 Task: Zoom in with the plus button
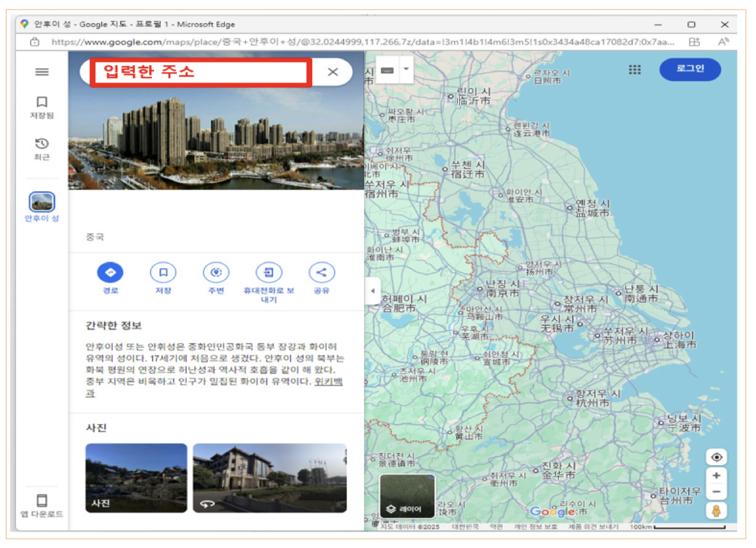click(716, 476)
